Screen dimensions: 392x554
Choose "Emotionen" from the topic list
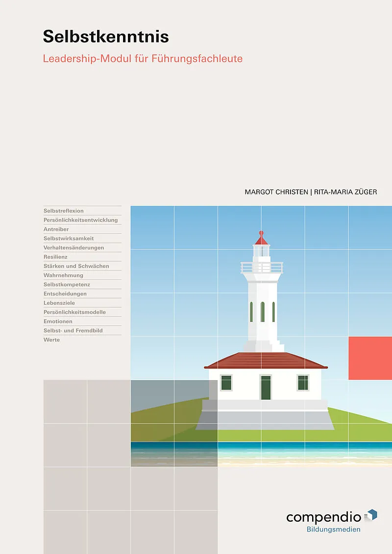tap(58, 321)
